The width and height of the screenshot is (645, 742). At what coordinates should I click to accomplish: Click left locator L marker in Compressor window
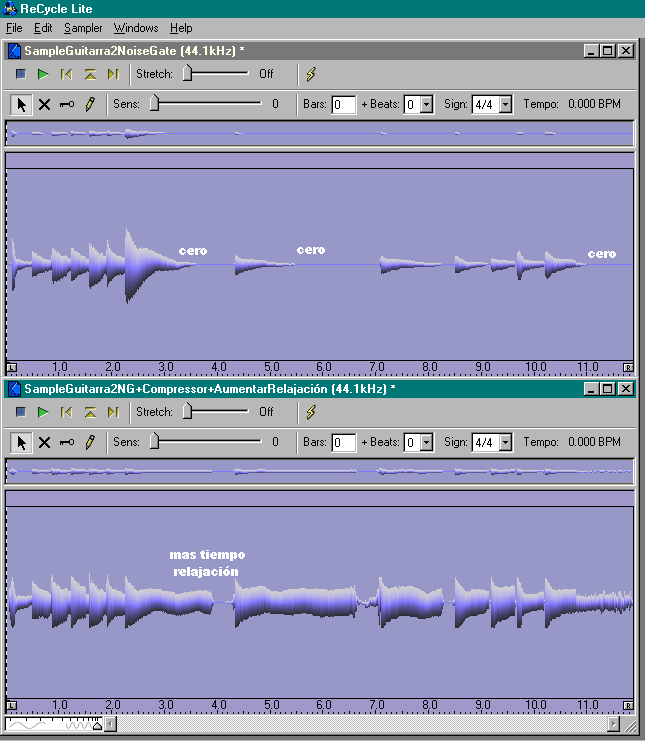pos(12,706)
